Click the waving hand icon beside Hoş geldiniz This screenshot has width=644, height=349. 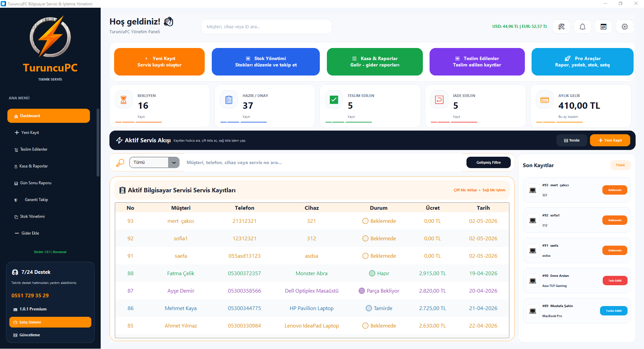tap(168, 22)
